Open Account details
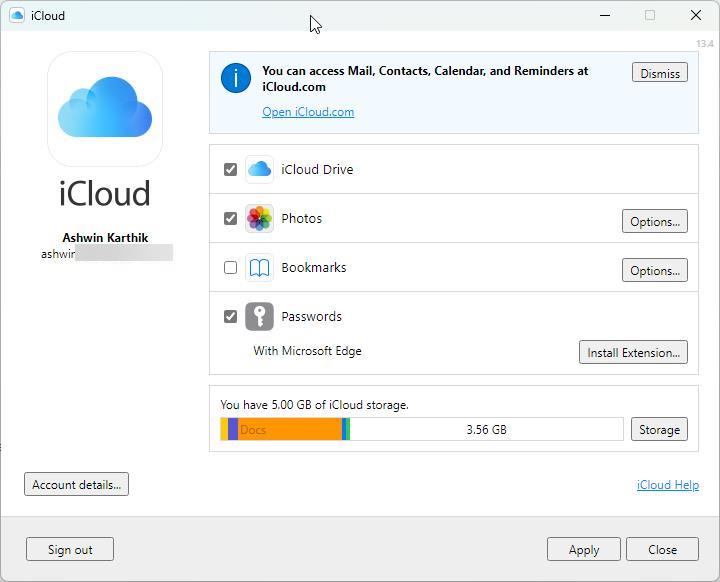Screen dimensions: 720x582 coord(76,484)
